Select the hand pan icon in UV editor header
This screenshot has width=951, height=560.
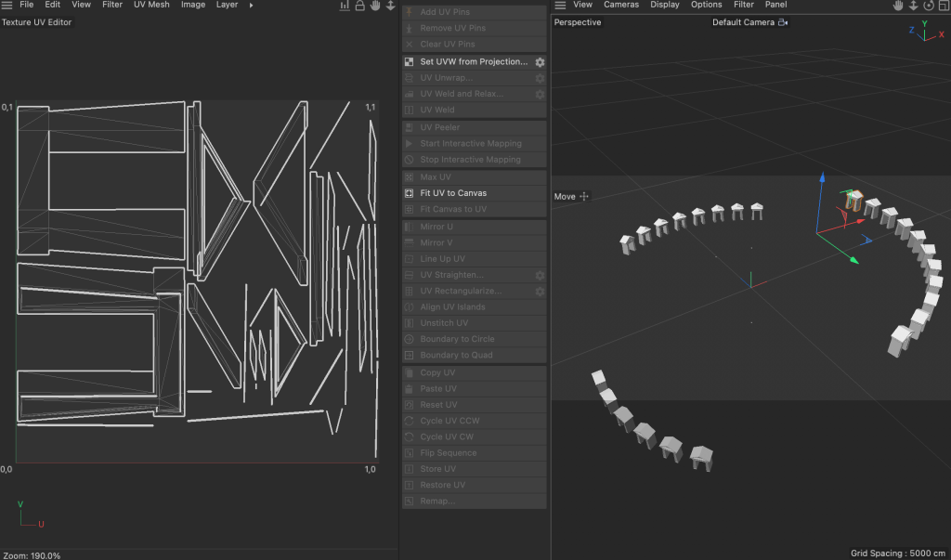click(375, 6)
